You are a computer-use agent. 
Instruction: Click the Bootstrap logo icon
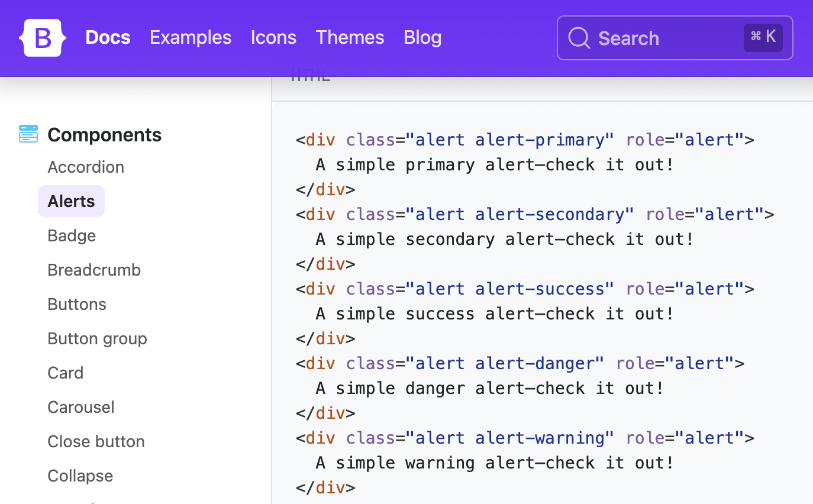[43, 38]
